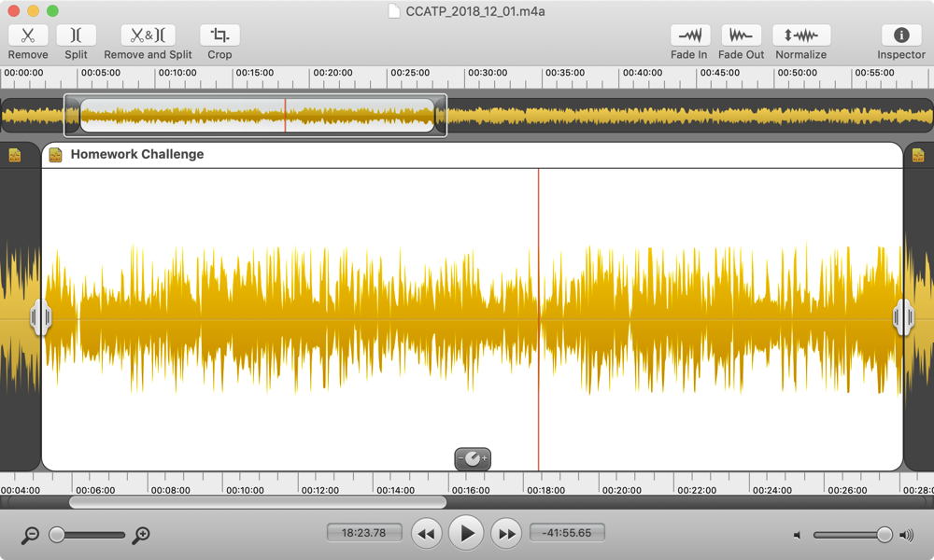934x560 pixels.
Task: Apply Fade In effect
Action: [x=689, y=35]
